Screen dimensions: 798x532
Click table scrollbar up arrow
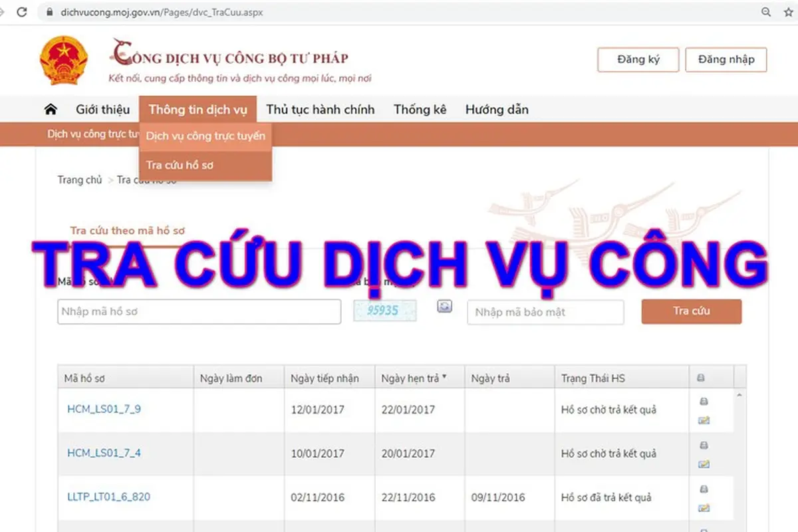tap(739, 395)
